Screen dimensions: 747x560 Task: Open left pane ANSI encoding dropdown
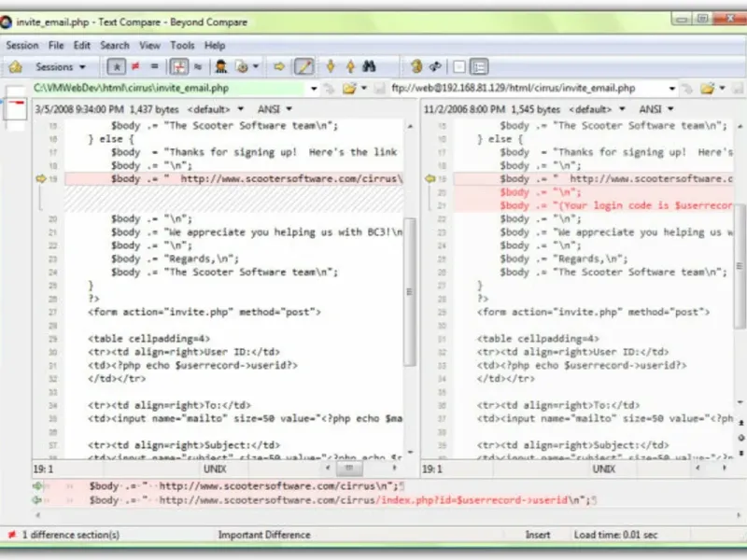point(275,109)
